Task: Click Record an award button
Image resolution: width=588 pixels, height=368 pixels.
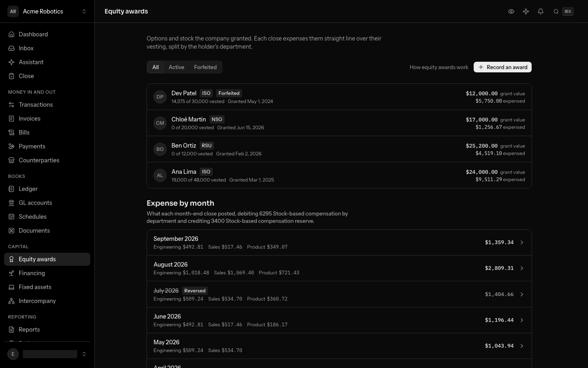Action: pos(503,67)
